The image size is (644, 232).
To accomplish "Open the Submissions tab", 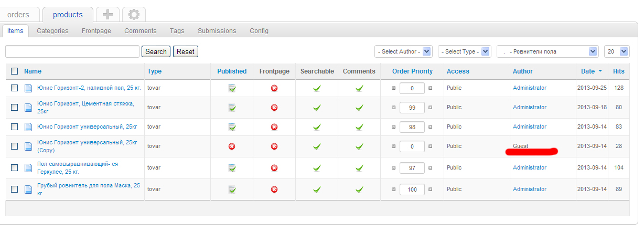I will (217, 31).
